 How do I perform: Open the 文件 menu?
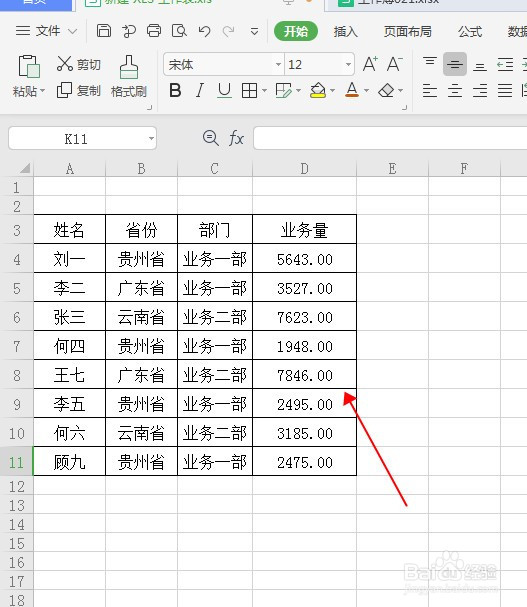38,31
